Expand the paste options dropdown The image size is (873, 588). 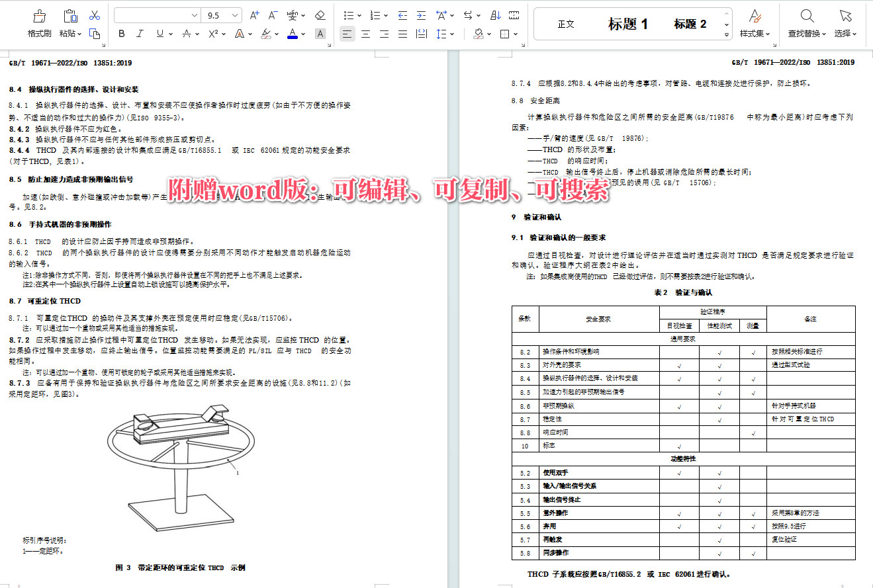[x=79, y=34]
